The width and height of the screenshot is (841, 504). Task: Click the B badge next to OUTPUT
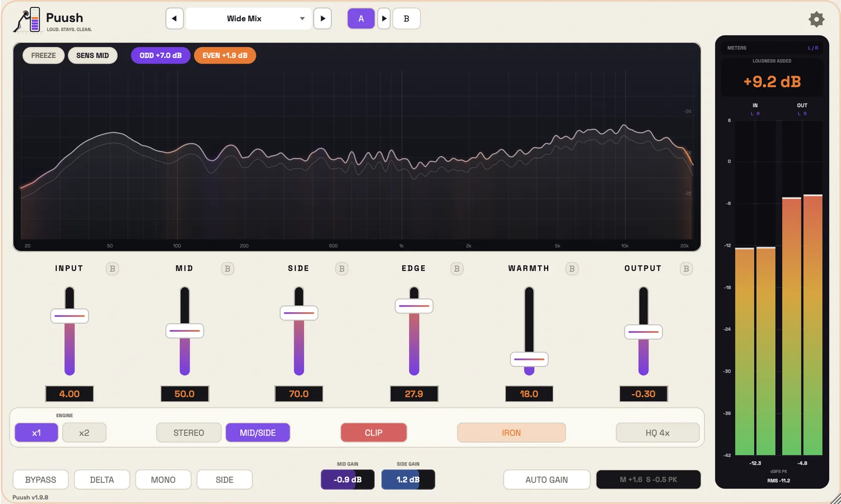[x=686, y=269]
